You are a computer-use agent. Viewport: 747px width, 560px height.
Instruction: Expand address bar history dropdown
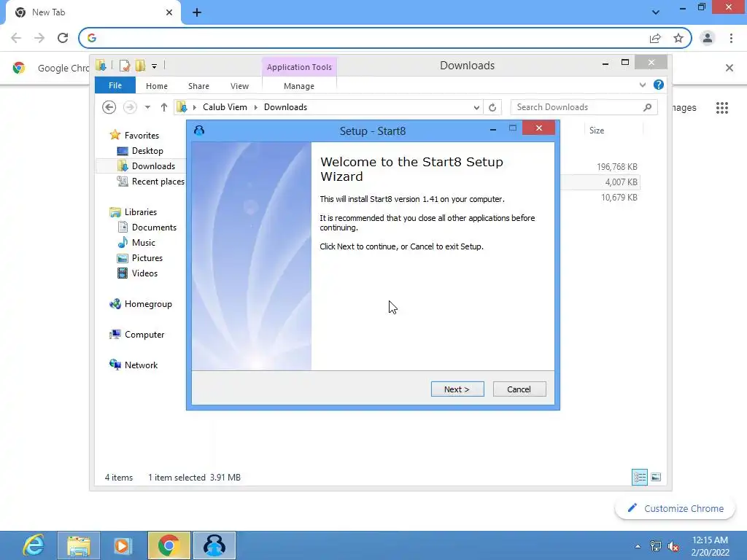(x=476, y=108)
